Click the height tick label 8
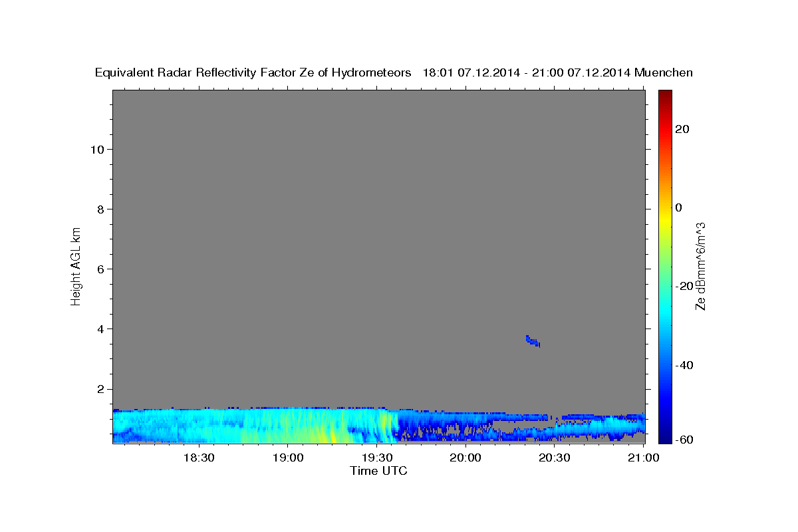Image resolution: width=798 pixels, height=532 pixels. coord(100,209)
